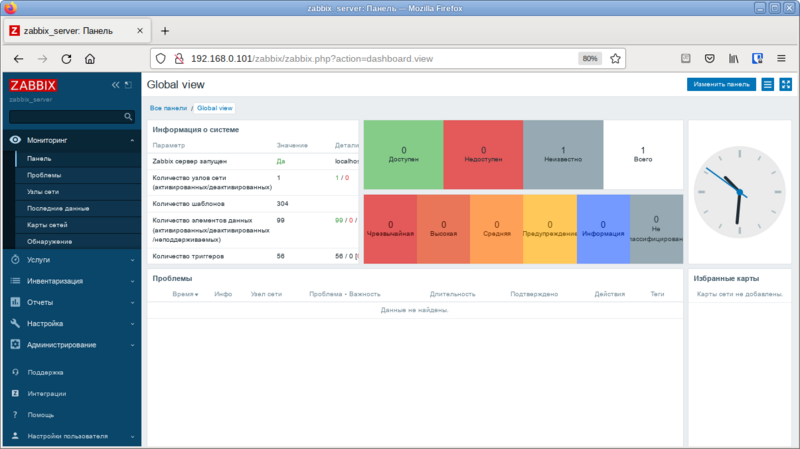This screenshot has height=449, width=800.
Task: Open the dashboard actions list icon
Action: pyautogui.click(x=767, y=85)
